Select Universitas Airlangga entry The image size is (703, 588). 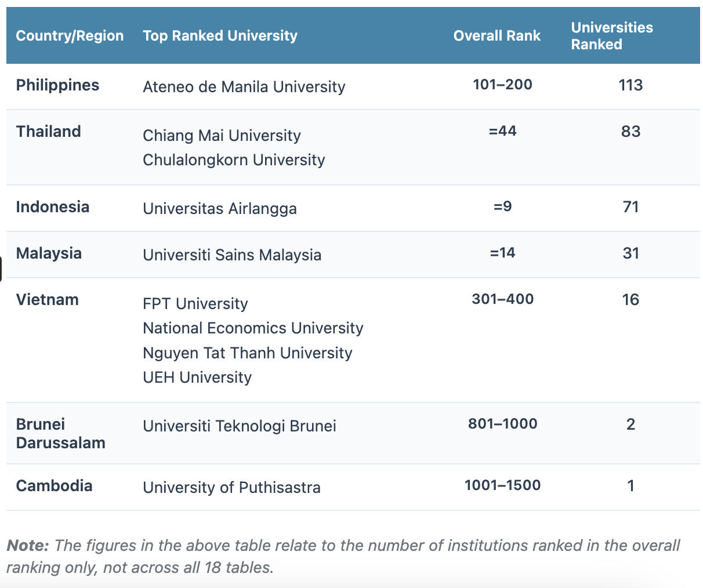tap(219, 209)
